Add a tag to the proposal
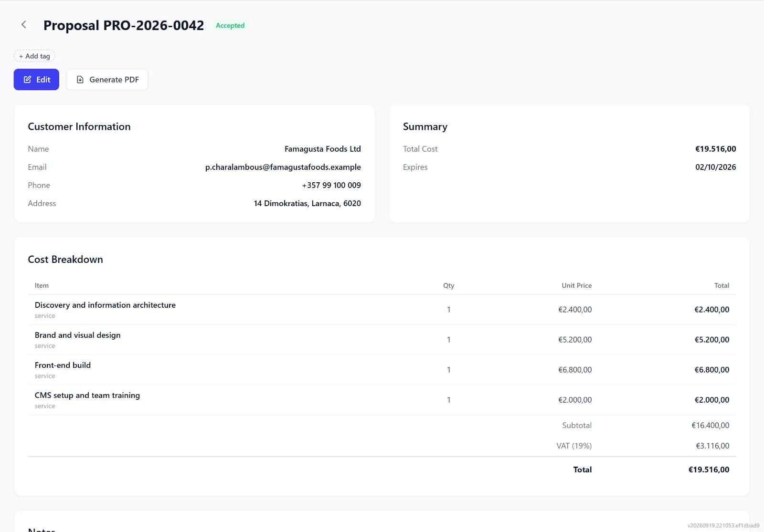This screenshot has height=532, width=764. pos(34,56)
